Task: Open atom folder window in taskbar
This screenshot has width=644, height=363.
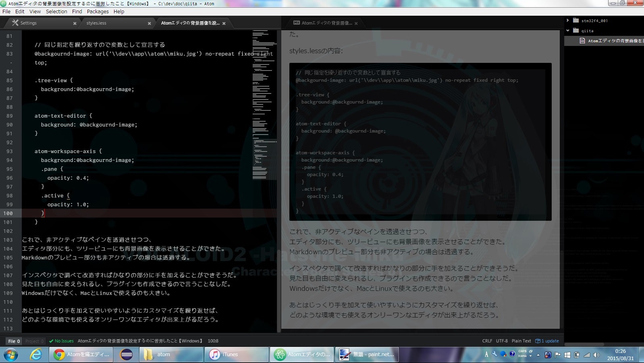Action: pyautogui.click(x=171, y=355)
